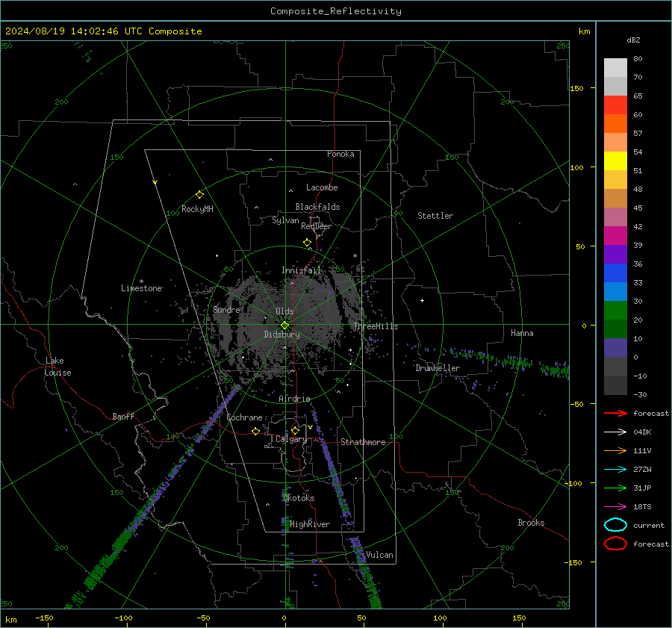Viewport: 672px width, 628px height.
Task: Click the Ponoka label
Action: click(340, 154)
